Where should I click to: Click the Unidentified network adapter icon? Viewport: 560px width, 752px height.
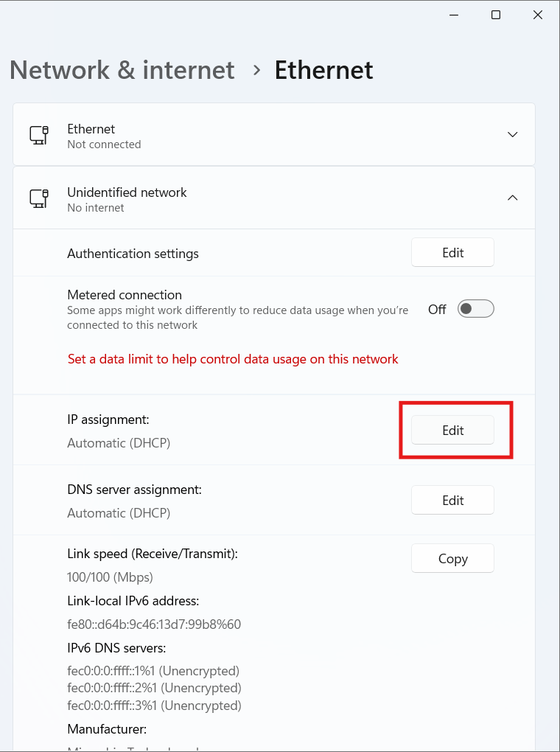pyautogui.click(x=38, y=198)
